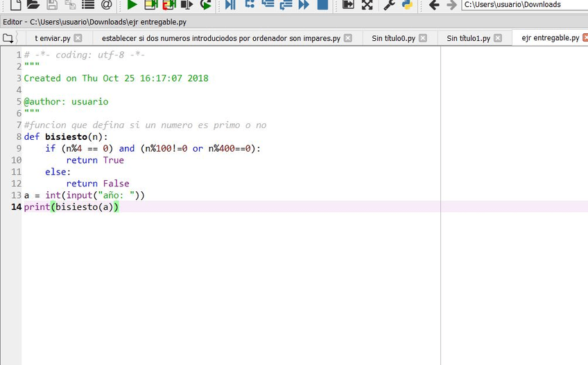Screen dimensions: 588x365
Task: Switch to the Sin título0.py tab
Action: click(x=392, y=38)
